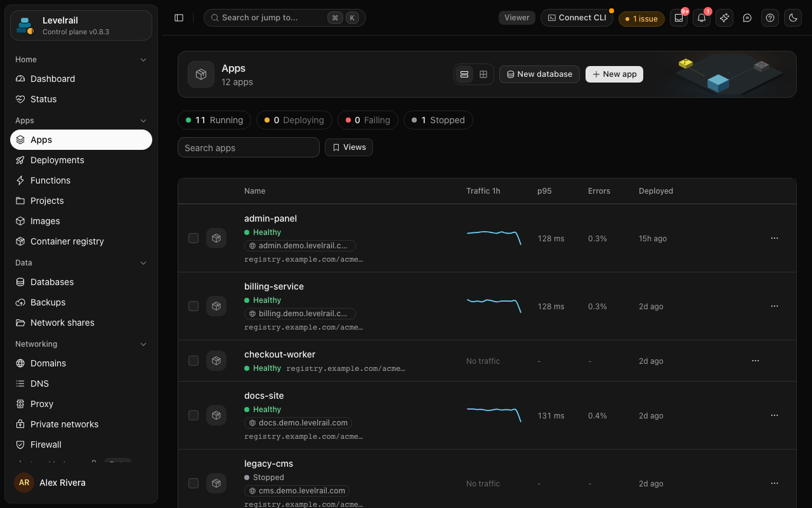Focus the Search apps field
812x508 pixels.
tap(249, 147)
